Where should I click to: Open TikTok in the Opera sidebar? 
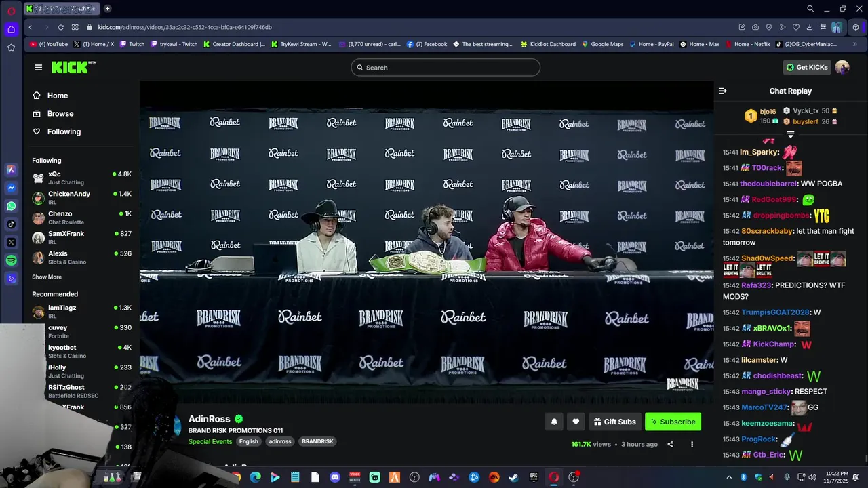pyautogui.click(x=11, y=224)
